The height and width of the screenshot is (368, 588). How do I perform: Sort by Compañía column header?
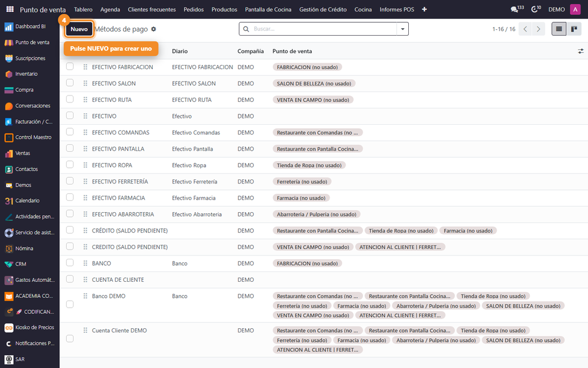point(250,51)
